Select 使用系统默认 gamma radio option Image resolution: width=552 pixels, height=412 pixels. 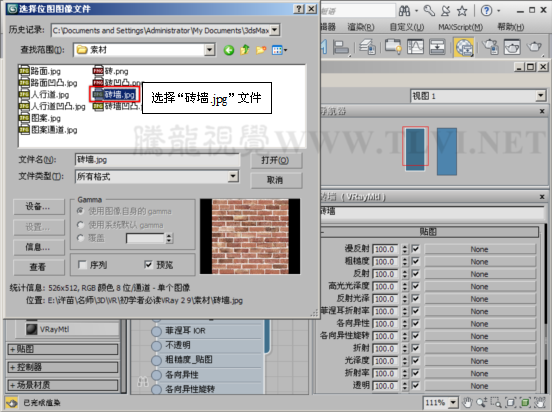point(81,225)
